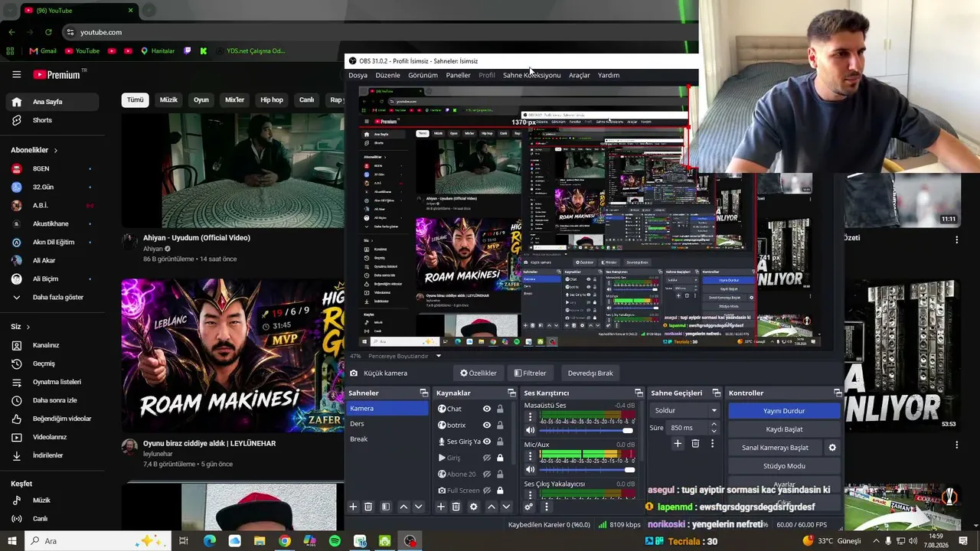Open Microsoft Edge from the taskbar
This screenshot has width=980, height=551.
(210, 541)
